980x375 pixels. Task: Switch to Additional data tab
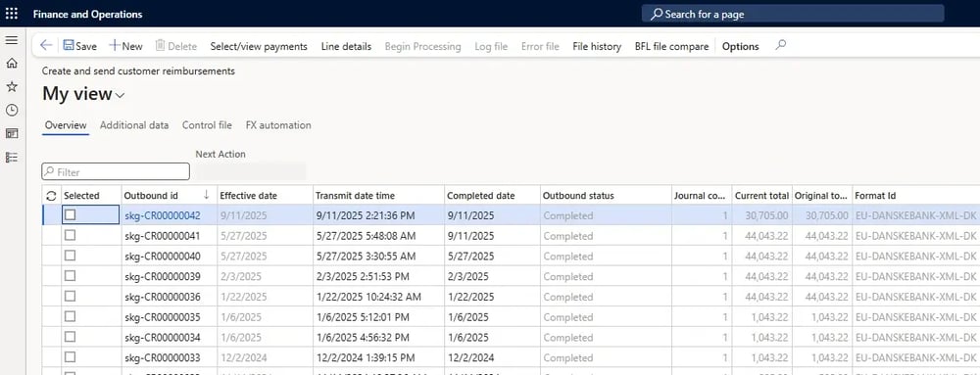(134, 124)
